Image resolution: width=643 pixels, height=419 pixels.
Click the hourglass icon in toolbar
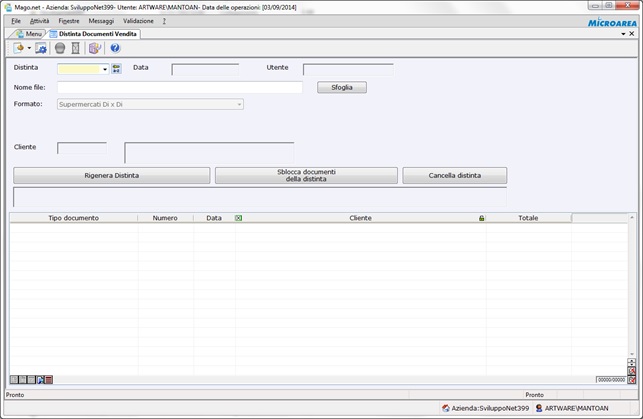coord(77,48)
